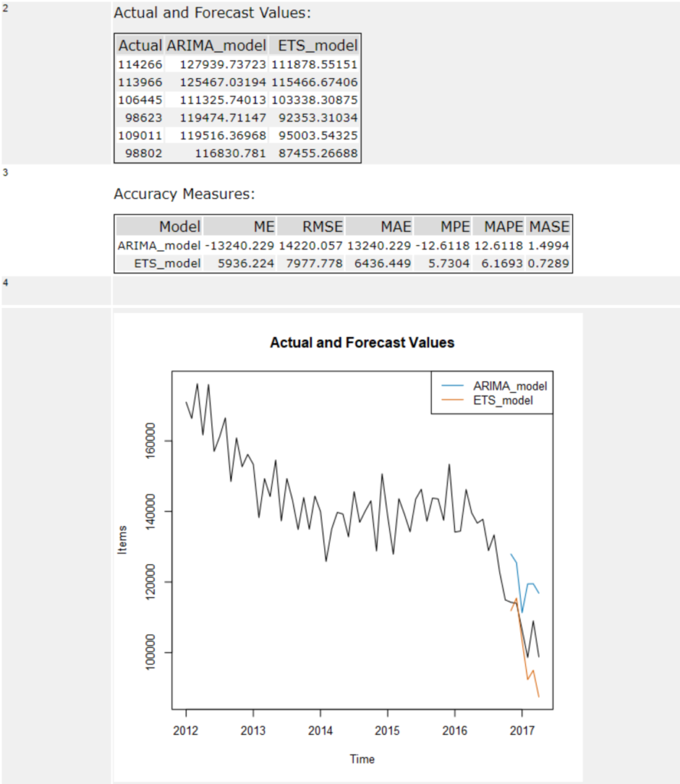Click the chart title 'Actual and Forecast Values'
This screenshot has height=784, width=680.
tap(362, 342)
